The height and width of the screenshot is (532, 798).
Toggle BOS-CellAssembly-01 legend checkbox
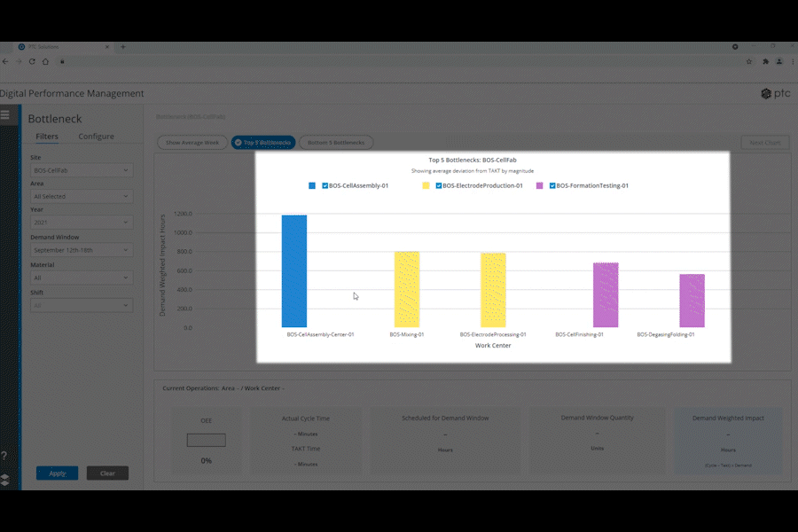click(x=325, y=186)
